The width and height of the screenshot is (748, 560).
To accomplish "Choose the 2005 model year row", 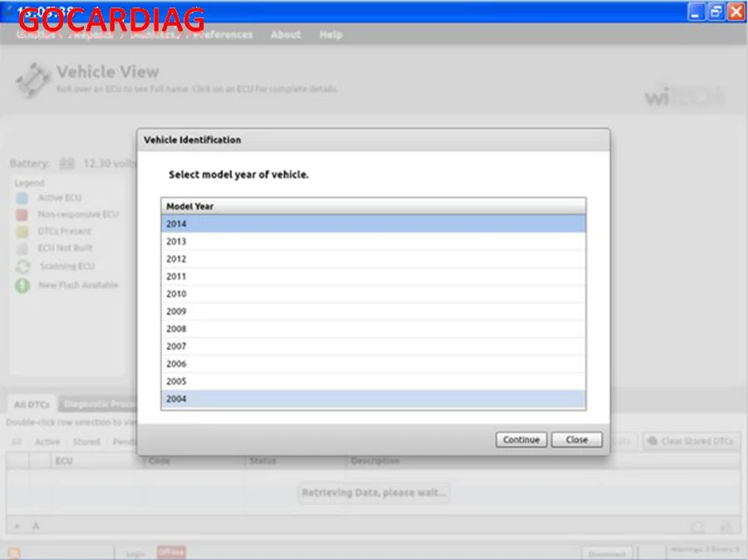I will click(373, 381).
